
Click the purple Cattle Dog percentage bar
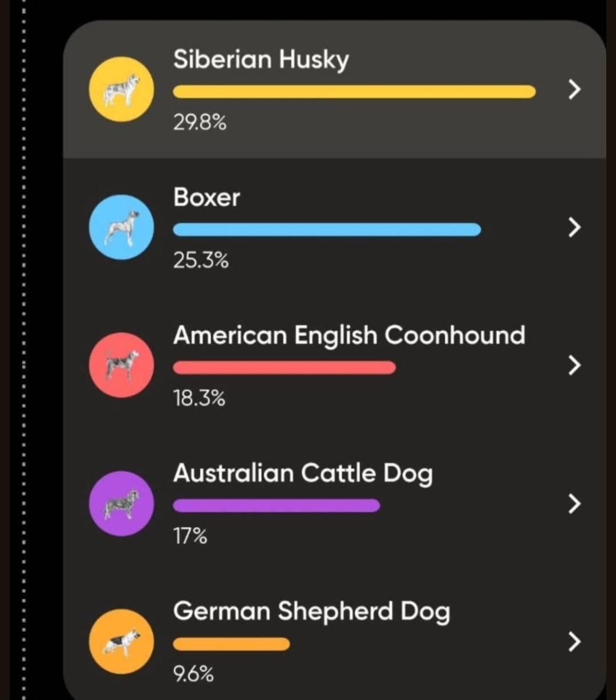pyautogui.click(x=276, y=505)
